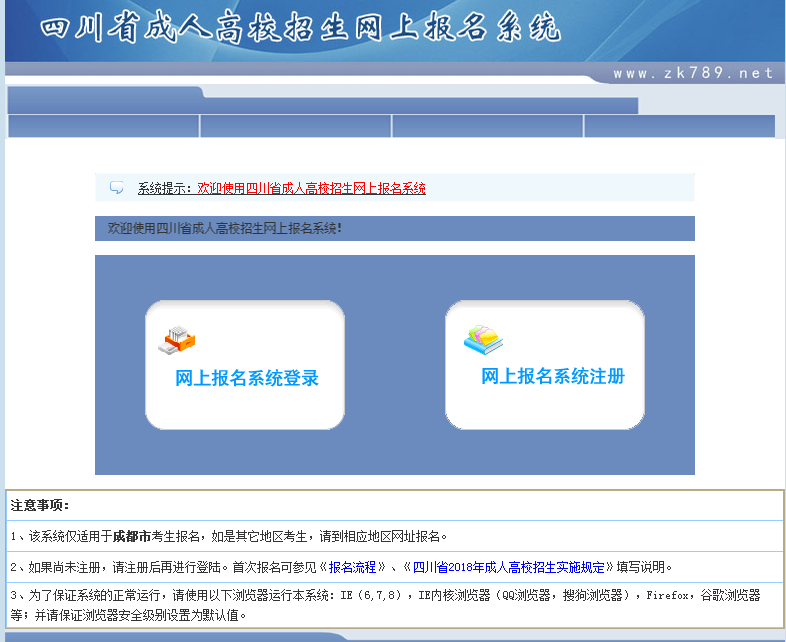Click the colorful books registration icon

coord(483,339)
